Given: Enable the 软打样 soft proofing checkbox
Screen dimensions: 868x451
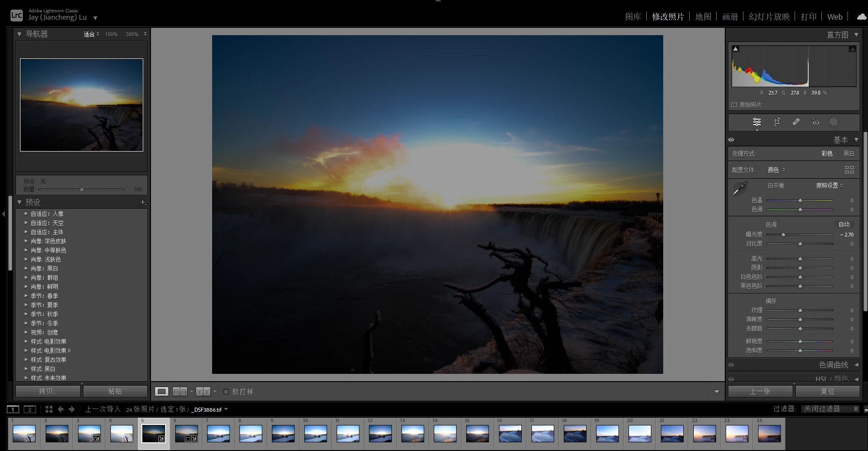Looking at the screenshot, I should coord(226,392).
